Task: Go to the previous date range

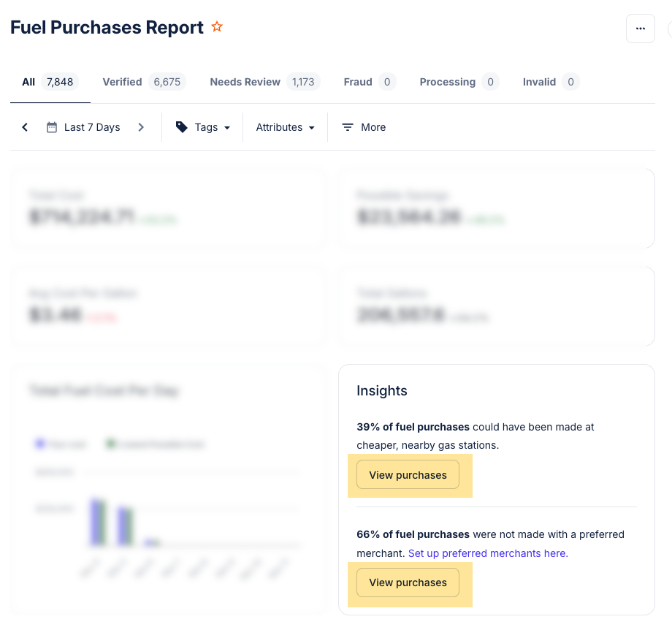Action: 25,127
